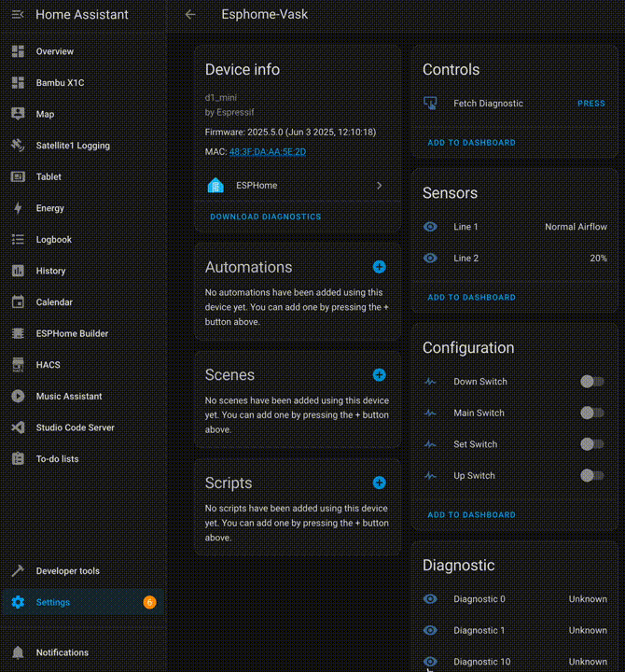The width and height of the screenshot is (625, 672).
Task: Toggle the Up Switch
Action: [592, 475]
